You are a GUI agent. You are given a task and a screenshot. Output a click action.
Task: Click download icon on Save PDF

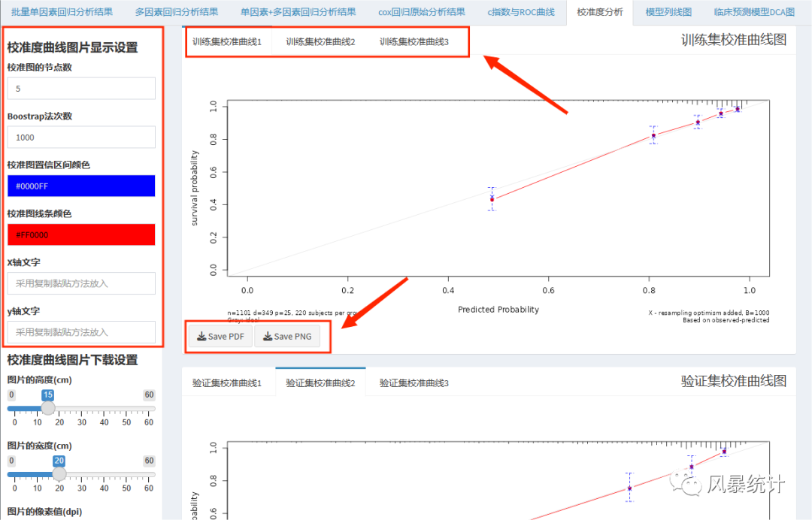coord(201,337)
